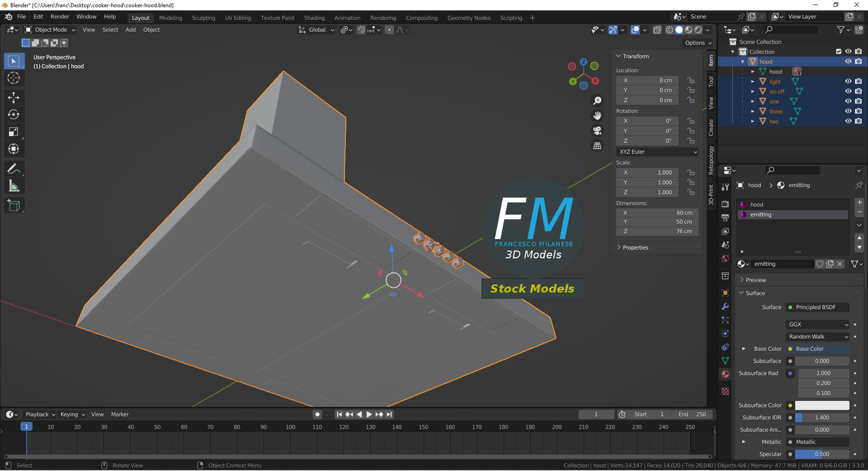Image resolution: width=868 pixels, height=471 pixels.
Task: Hide the light object in viewport
Action: point(848,81)
